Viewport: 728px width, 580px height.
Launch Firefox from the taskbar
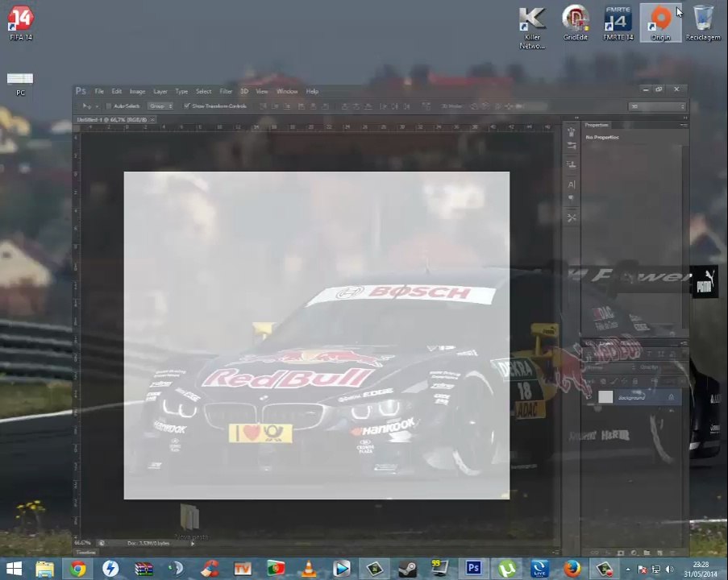[x=572, y=569]
